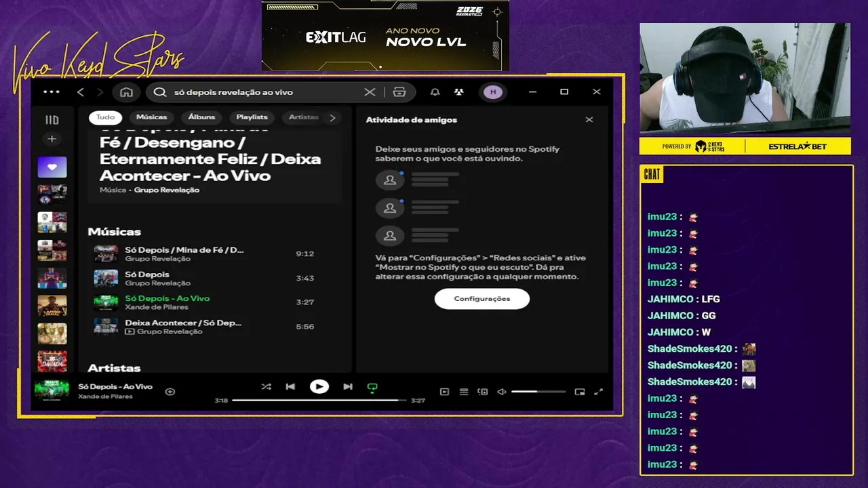Close the Atividade de amigos panel
The width and height of the screenshot is (868, 488).
[589, 119]
